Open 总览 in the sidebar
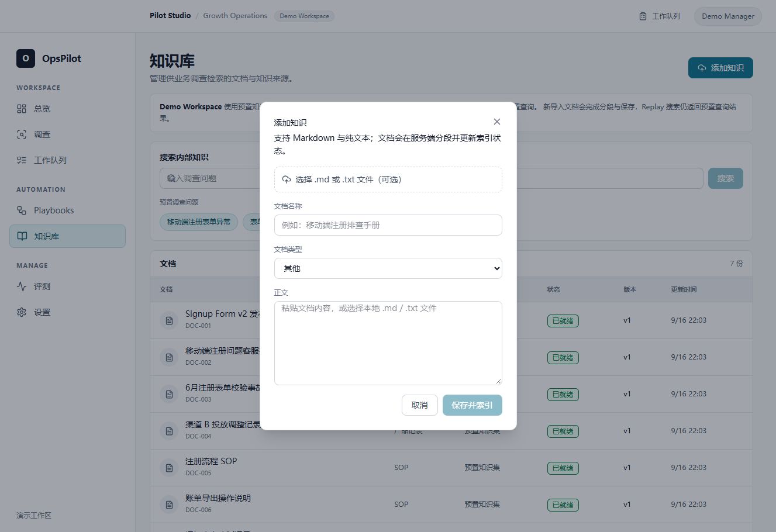The height and width of the screenshot is (532, 776). [x=67, y=109]
